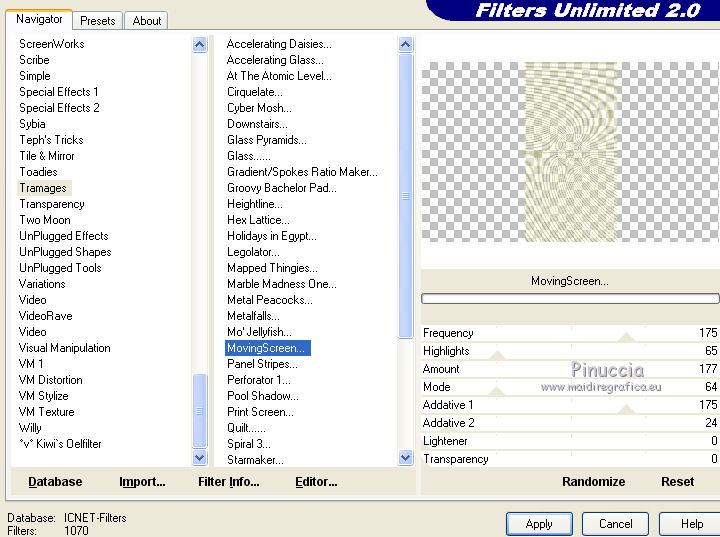This screenshot has width=720, height=537.
Task: Select VM Texture category
Action: coord(46,412)
